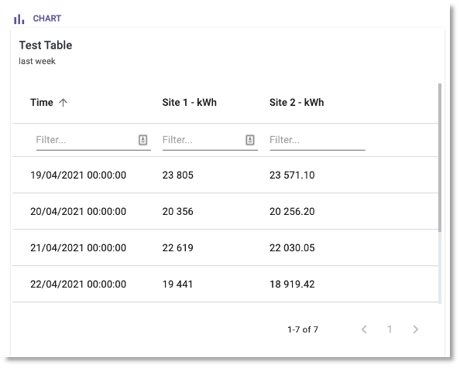
Task: Sort by Site 1 - kWh header
Action: (189, 103)
